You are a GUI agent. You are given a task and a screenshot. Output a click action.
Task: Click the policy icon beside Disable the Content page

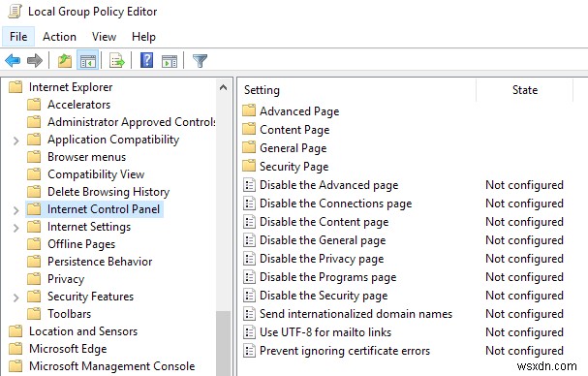pos(249,222)
